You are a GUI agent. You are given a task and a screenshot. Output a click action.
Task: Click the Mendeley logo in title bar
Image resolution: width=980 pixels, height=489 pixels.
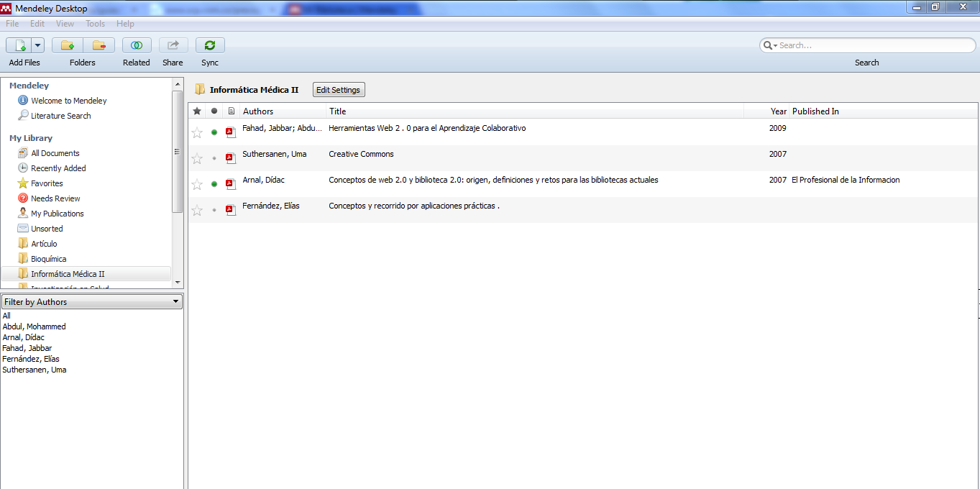click(7, 8)
